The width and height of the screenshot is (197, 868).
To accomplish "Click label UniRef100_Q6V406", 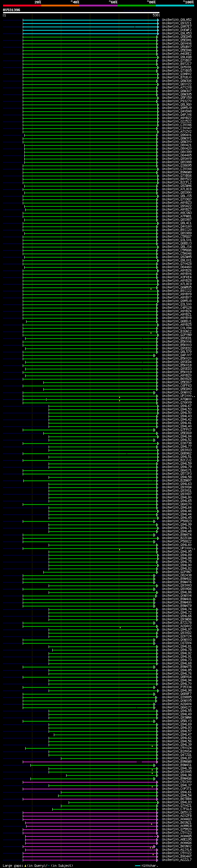I will pos(176,43).
